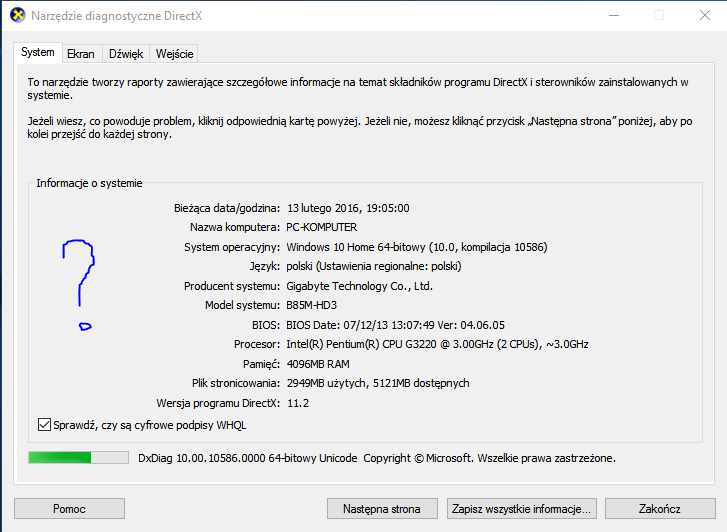The width and height of the screenshot is (727, 532).
Task: Click the 'DxDiag 10.00.10586.0000' version text
Action: 248,458
